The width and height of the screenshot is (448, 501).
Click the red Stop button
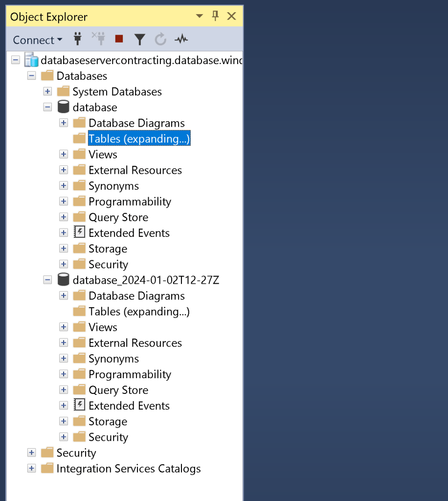click(x=119, y=39)
